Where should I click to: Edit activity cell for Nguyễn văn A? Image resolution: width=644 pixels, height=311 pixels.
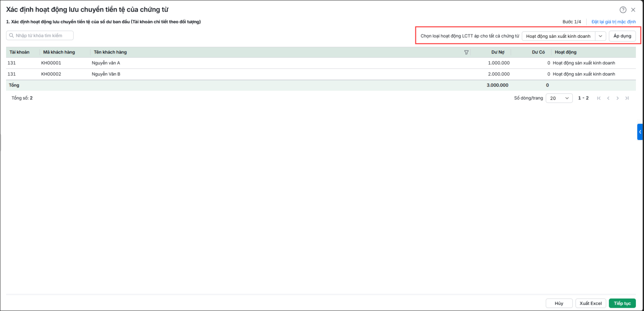tap(584, 63)
